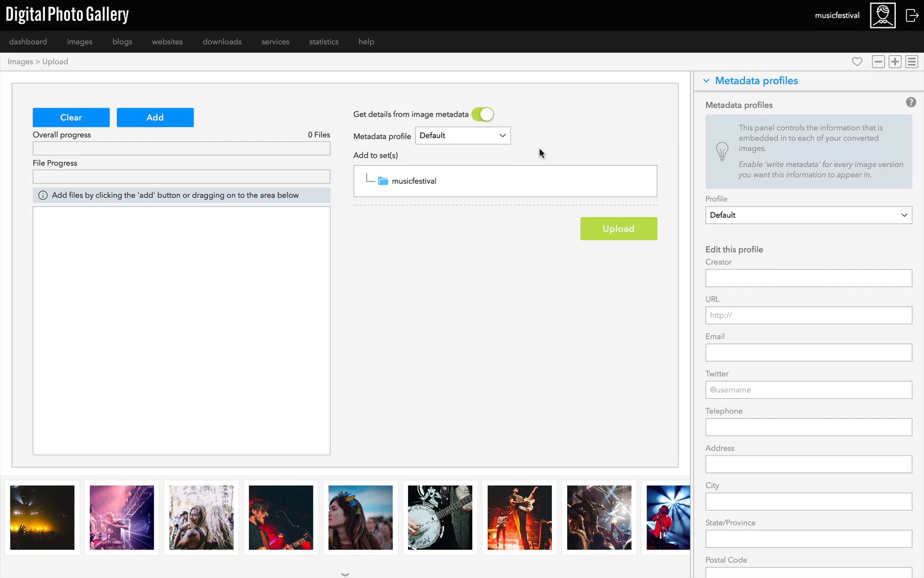Expand the bottom thumbnail strip chevron

[345, 574]
